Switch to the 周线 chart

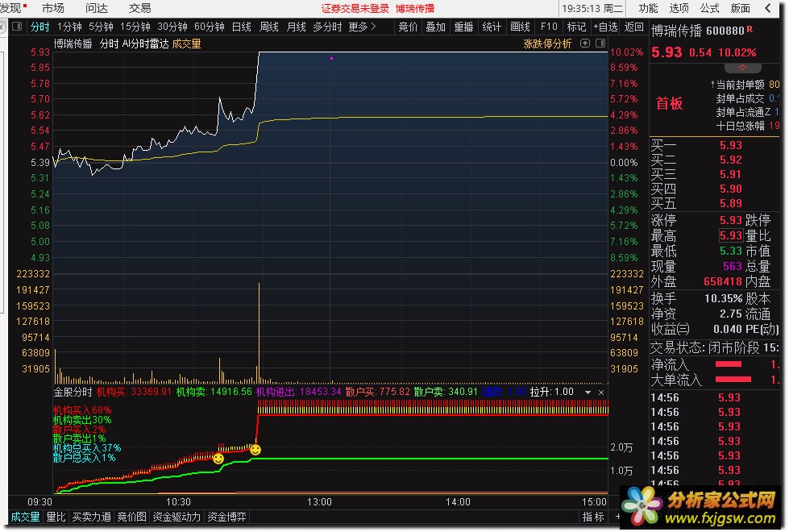coord(268,27)
